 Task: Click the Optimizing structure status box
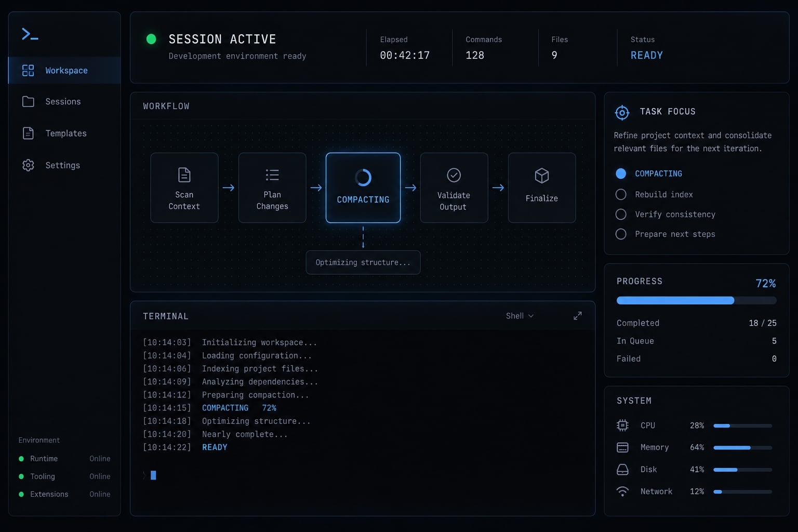363,262
